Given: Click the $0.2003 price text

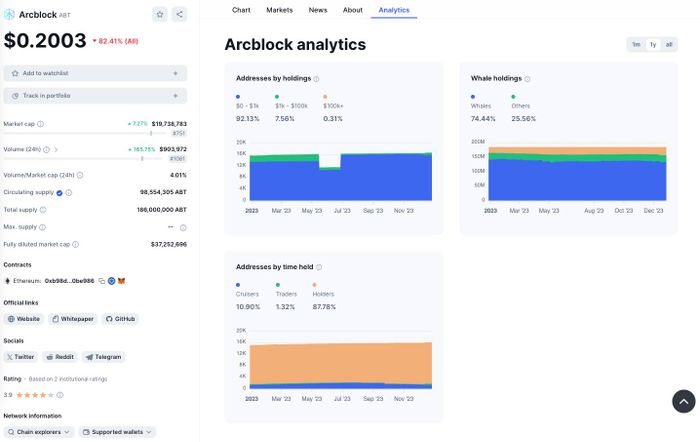Looking at the screenshot, I should coord(45,41).
